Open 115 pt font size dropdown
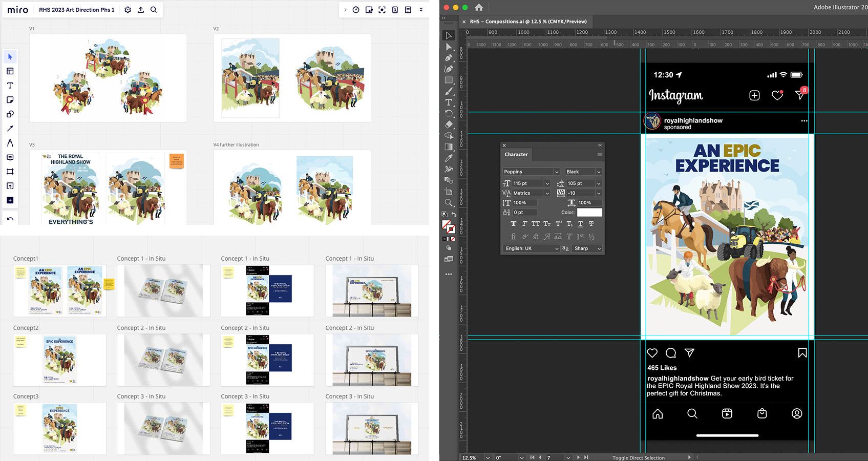Image resolution: width=868 pixels, height=461 pixels. 547,183
